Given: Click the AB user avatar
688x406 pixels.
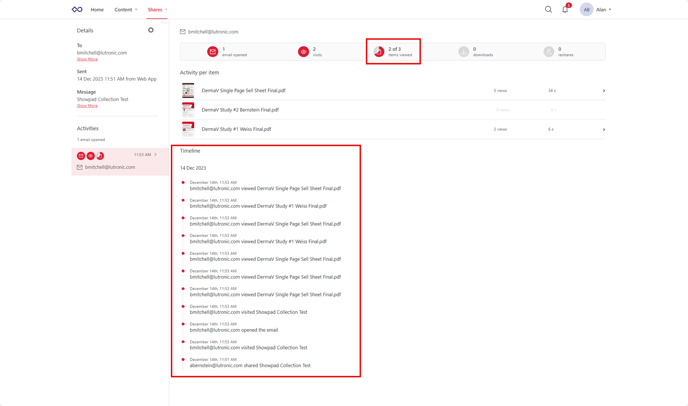Looking at the screenshot, I should pyautogui.click(x=586, y=10).
